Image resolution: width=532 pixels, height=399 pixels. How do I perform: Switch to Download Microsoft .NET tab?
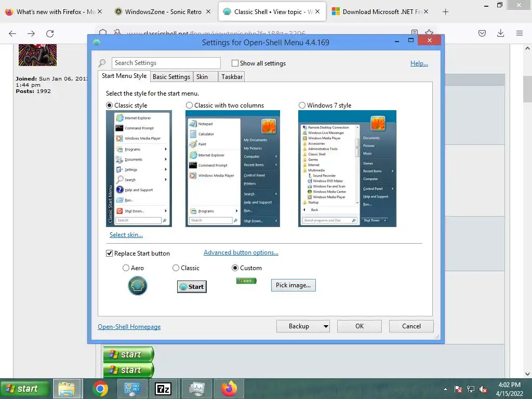(380, 11)
